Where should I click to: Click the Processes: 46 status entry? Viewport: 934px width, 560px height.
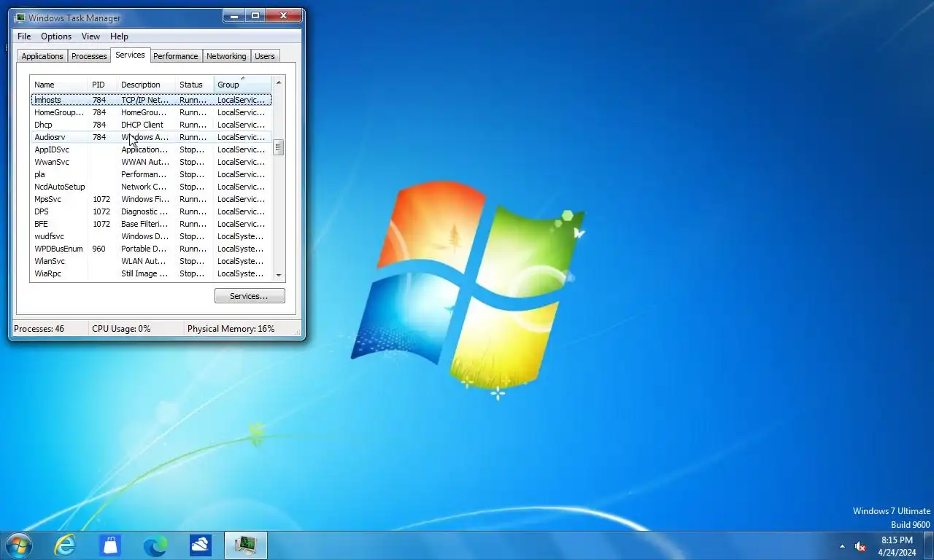(39, 329)
